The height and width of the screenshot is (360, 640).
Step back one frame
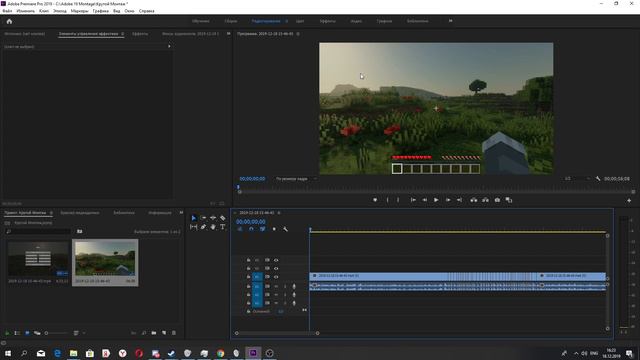424,200
